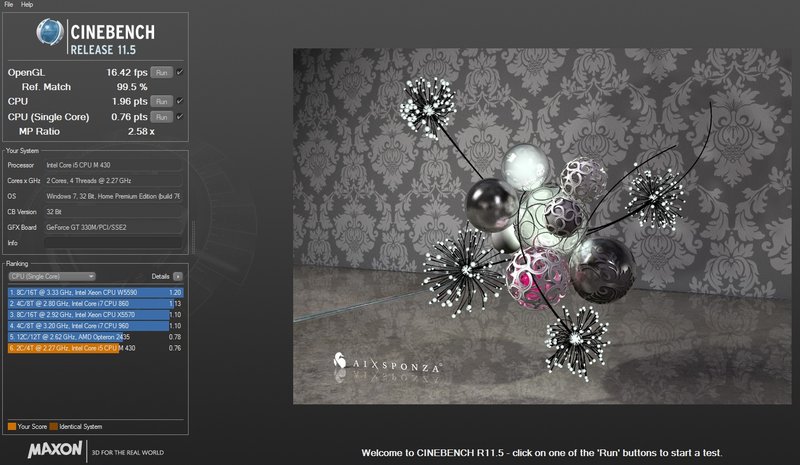Click the empty Info input field
Viewport: 800px width, 465px height.
coord(113,243)
